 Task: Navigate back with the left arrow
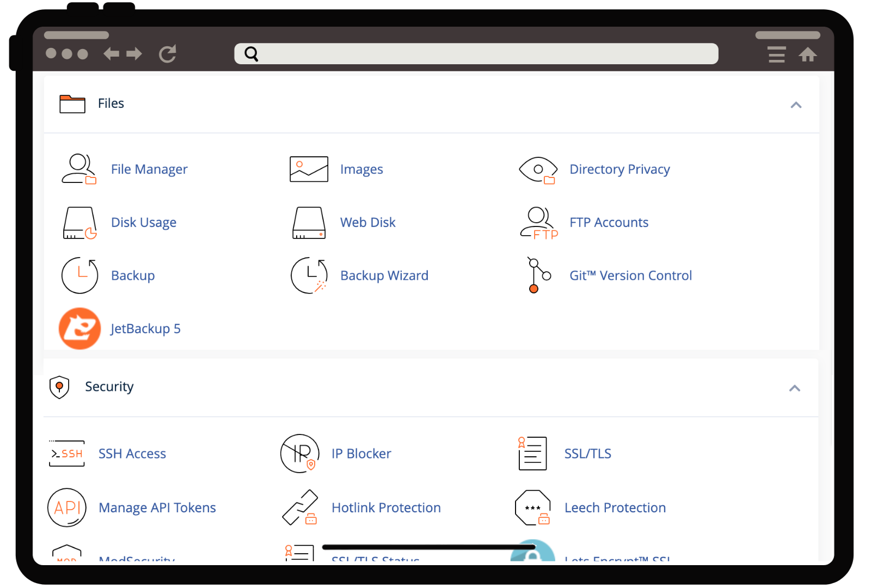pos(112,53)
